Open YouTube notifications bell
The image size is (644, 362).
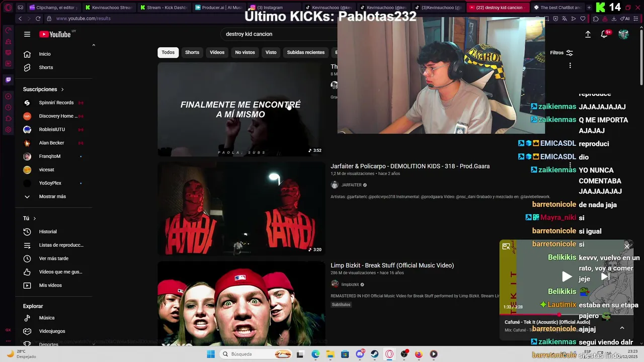pyautogui.click(x=604, y=34)
